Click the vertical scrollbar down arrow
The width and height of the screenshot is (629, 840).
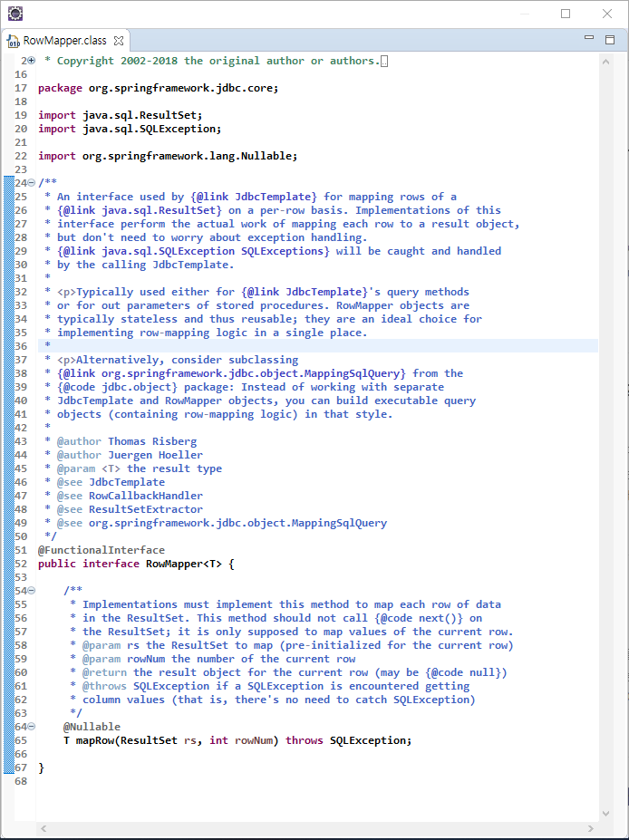pos(606,814)
